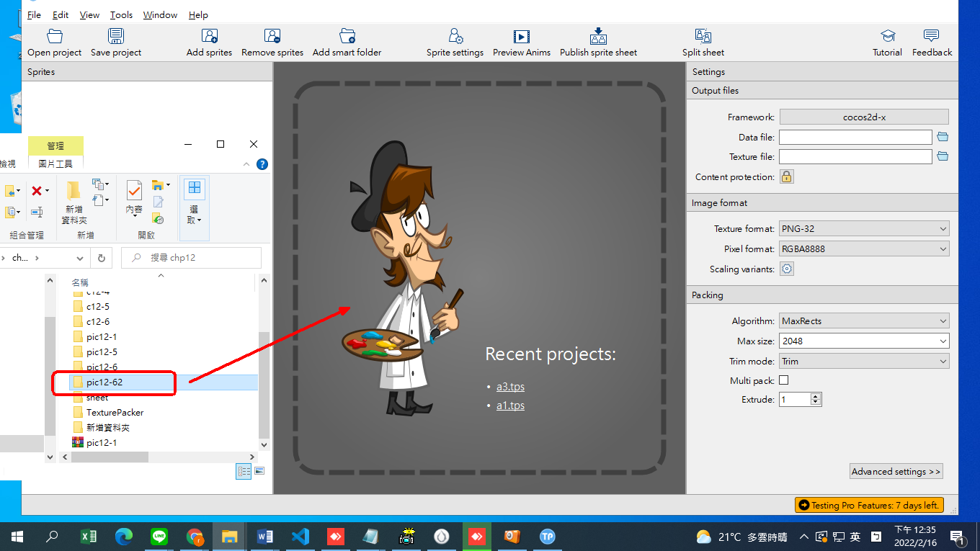Open Visual Studio Code from the taskbar
This screenshot has height=551, width=980.
pyautogui.click(x=300, y=537)
